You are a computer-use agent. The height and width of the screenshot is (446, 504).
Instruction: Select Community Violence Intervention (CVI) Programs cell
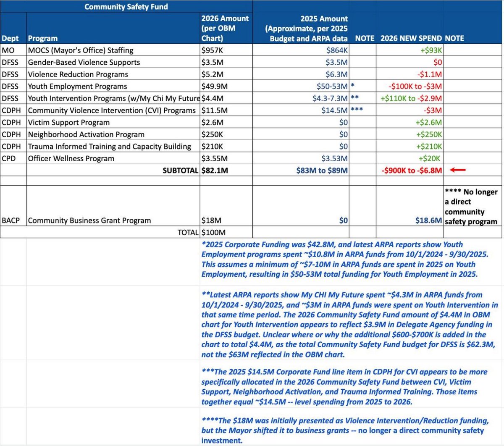pos(113,110)
